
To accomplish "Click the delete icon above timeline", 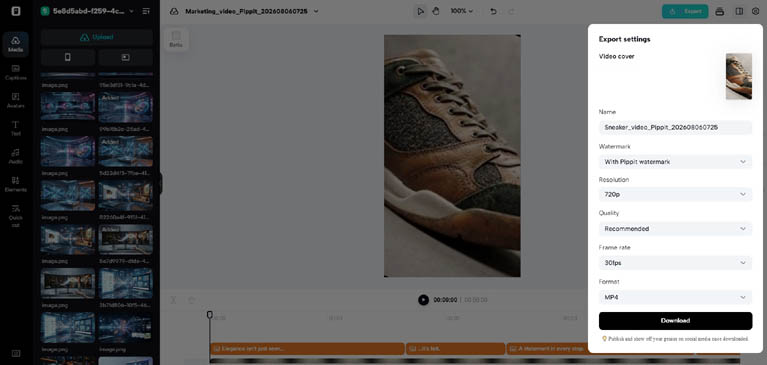I will click(192, 300).
